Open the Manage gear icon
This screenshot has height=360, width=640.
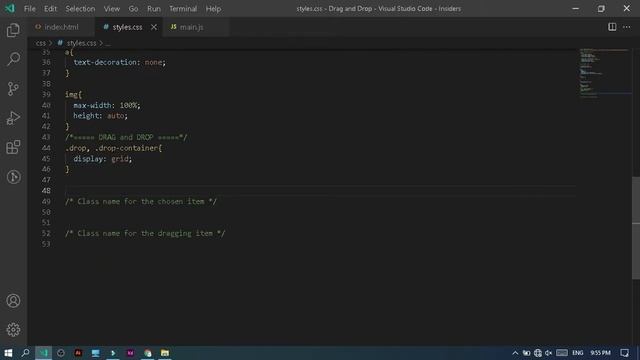coord(13,330)
